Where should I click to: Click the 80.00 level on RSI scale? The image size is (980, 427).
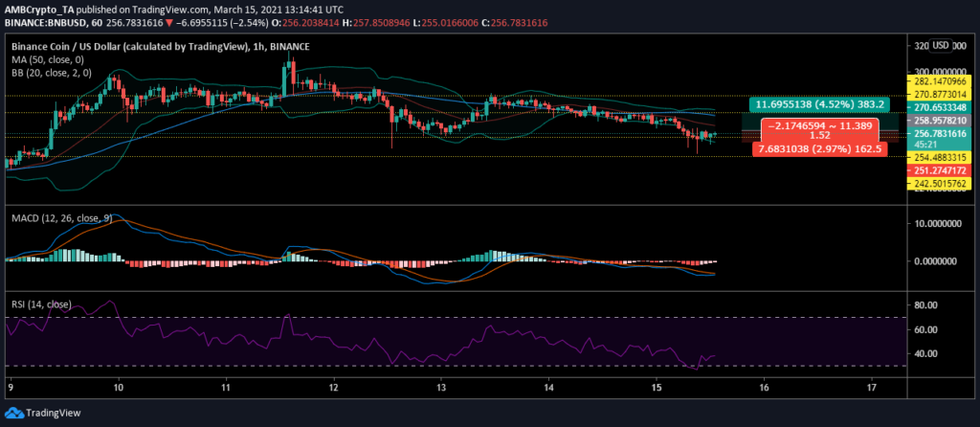(x=925, y=305)
